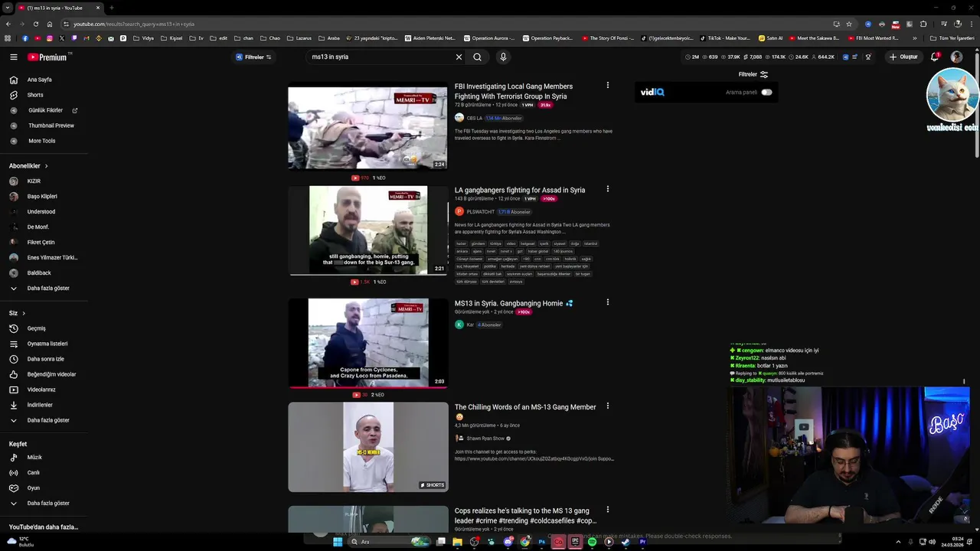
Task: Expand the Abonelikler section chevron
Action: pyautogui.click(x=46, y=166)
